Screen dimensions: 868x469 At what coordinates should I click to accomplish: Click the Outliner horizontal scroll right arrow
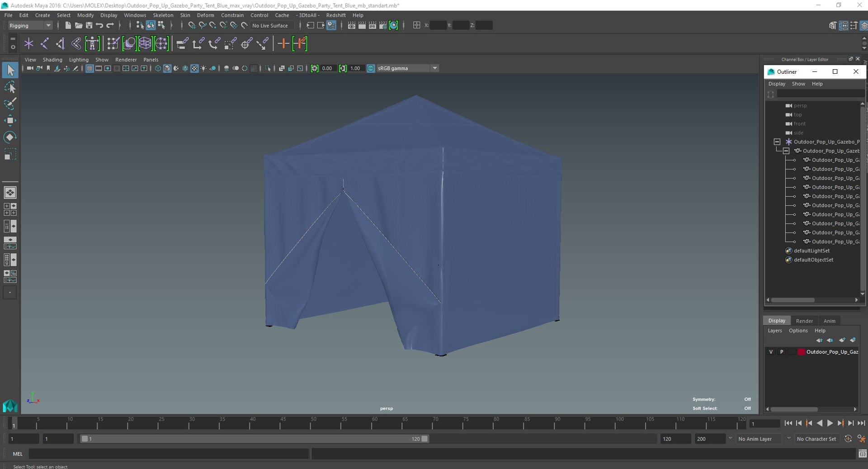856,300
